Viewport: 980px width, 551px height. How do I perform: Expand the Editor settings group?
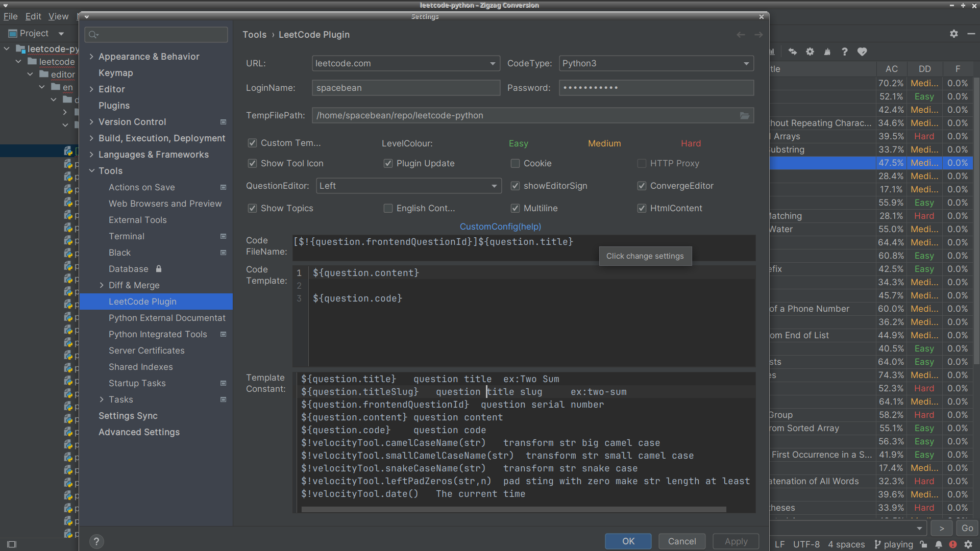91,89
